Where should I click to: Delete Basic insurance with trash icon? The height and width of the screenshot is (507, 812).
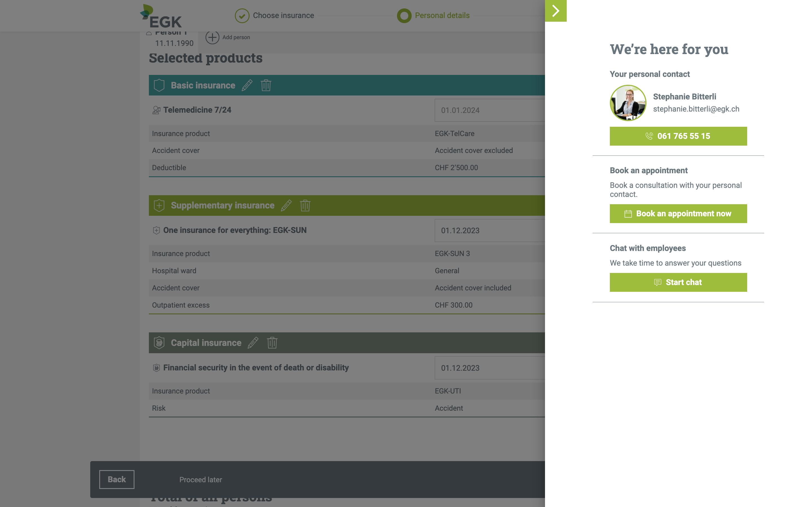pos(266,85)
